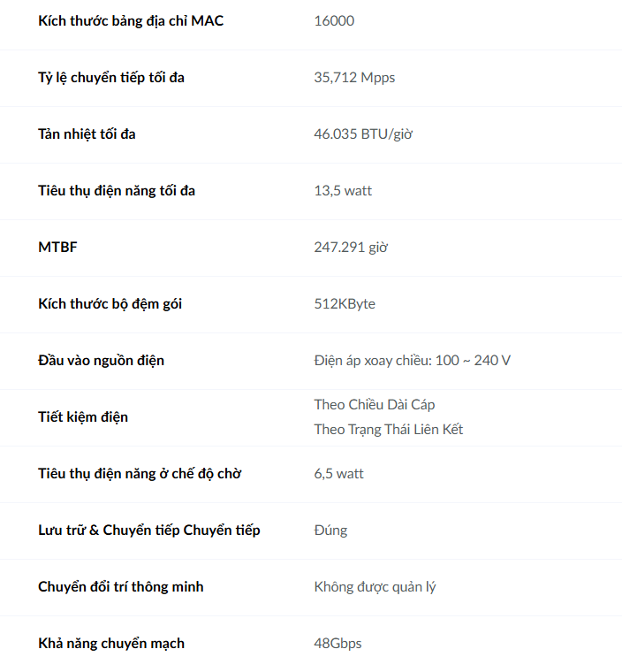Click the 'Tiêu thụ điện năng tối đa' label
This screenshot has width=622, height=672.
pyautogui.click(x=117, y=191)
